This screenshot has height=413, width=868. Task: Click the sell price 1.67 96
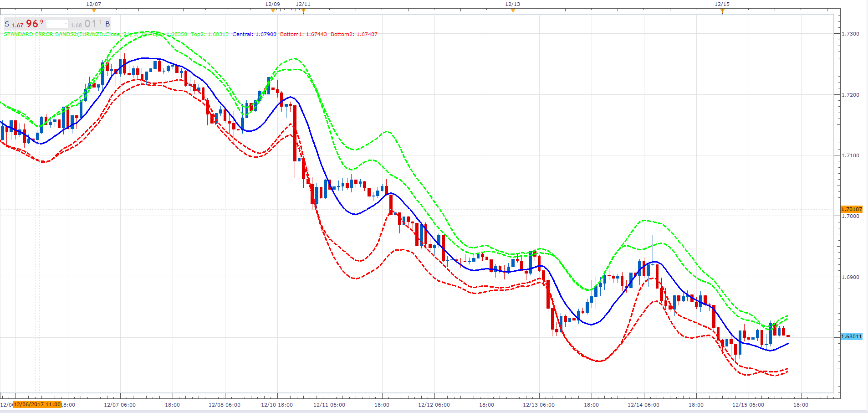point(28,24)
